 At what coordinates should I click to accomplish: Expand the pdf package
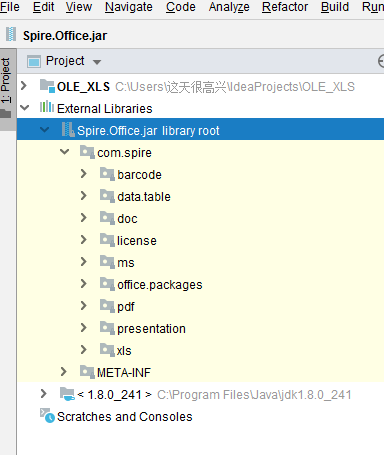84,306
